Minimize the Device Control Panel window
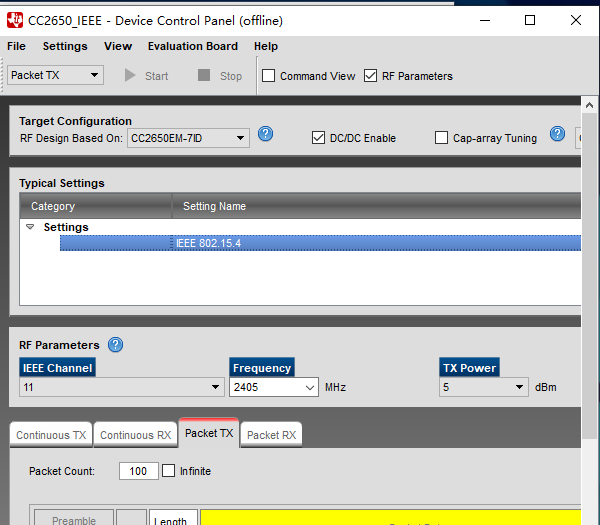The width and height of the screenshot is (600, 525). [485, 20]
